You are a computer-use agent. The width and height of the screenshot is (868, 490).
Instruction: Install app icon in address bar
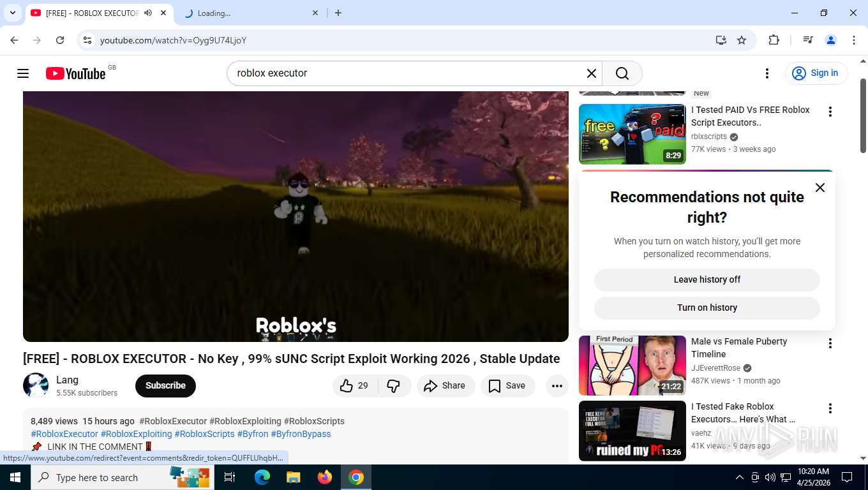pyautogui.click(x=721, y=40)
